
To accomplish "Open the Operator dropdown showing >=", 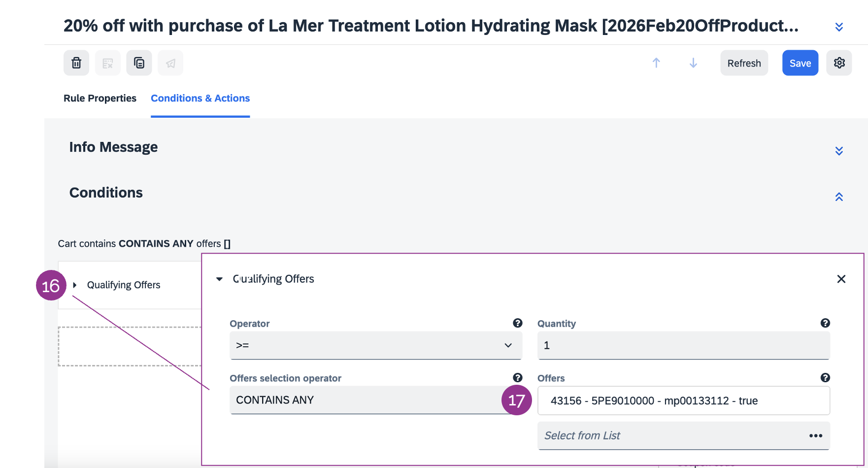I will click(x=375, y=345).
